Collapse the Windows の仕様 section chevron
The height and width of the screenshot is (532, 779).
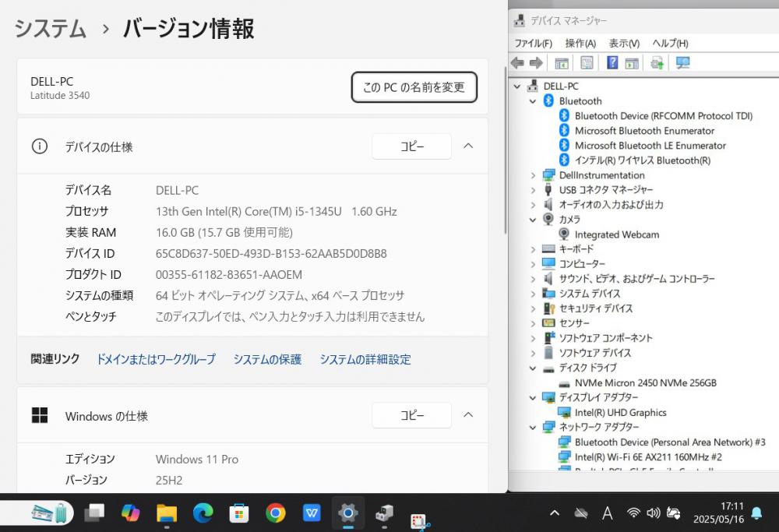point(468,415)
